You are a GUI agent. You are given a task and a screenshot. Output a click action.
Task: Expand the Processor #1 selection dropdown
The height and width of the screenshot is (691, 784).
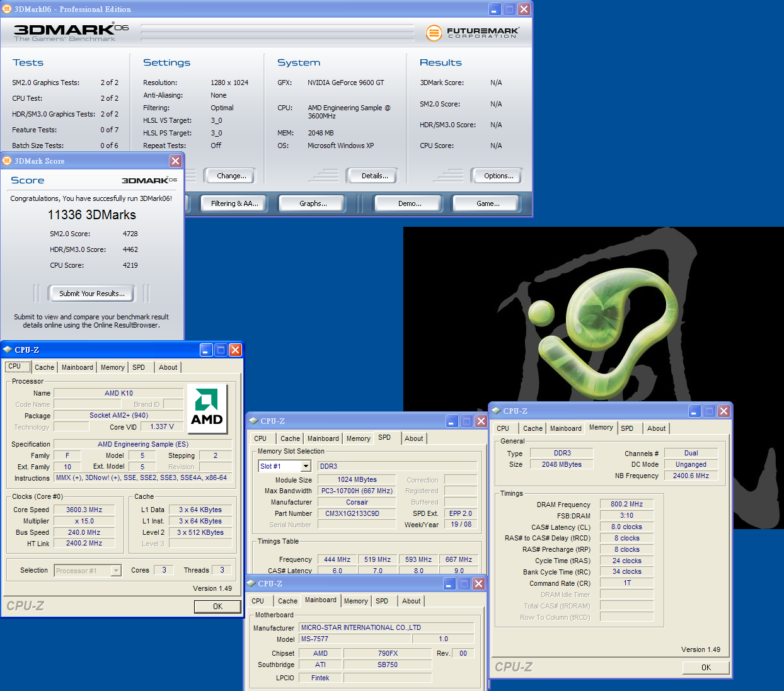pos(116,571)
